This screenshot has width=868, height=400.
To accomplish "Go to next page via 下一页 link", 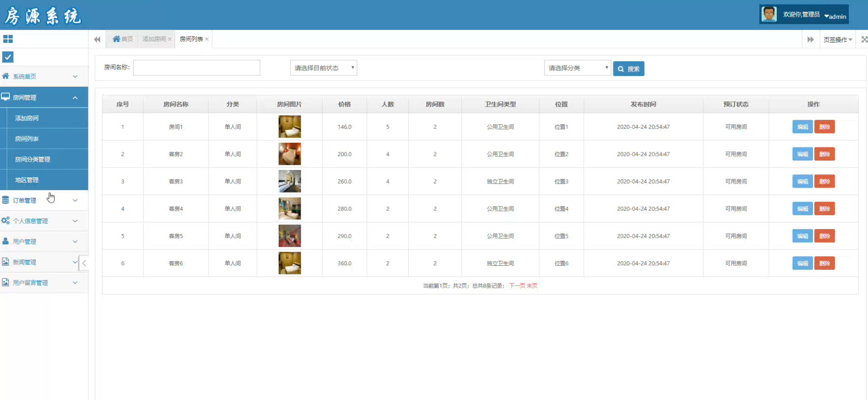I will pyautogui.click(x=517, y=286).
